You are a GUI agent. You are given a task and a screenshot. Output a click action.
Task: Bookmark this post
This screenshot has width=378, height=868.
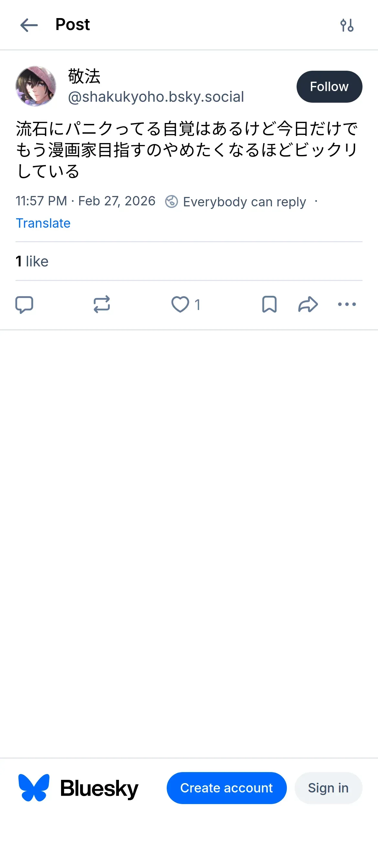269,305
